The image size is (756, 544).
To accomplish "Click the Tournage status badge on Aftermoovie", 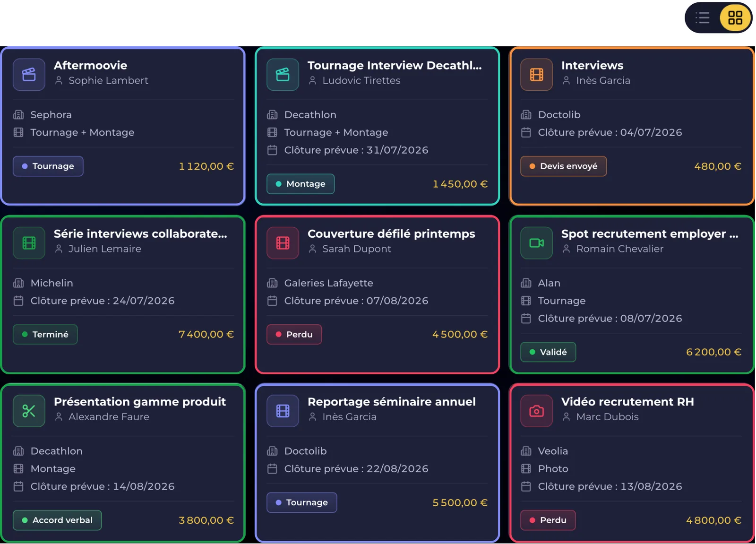I will 48,166.
